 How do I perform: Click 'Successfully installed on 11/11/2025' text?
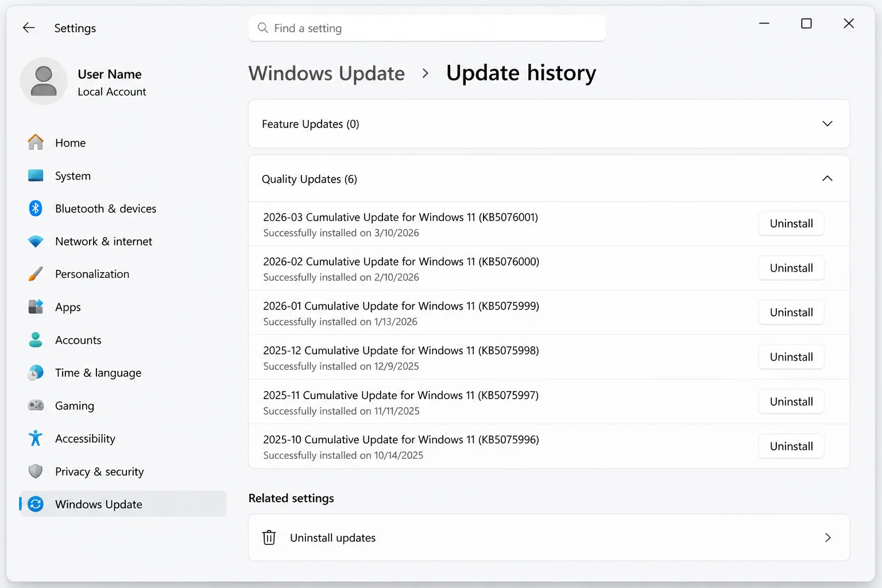pyautogui.click(x=342, y=411)
